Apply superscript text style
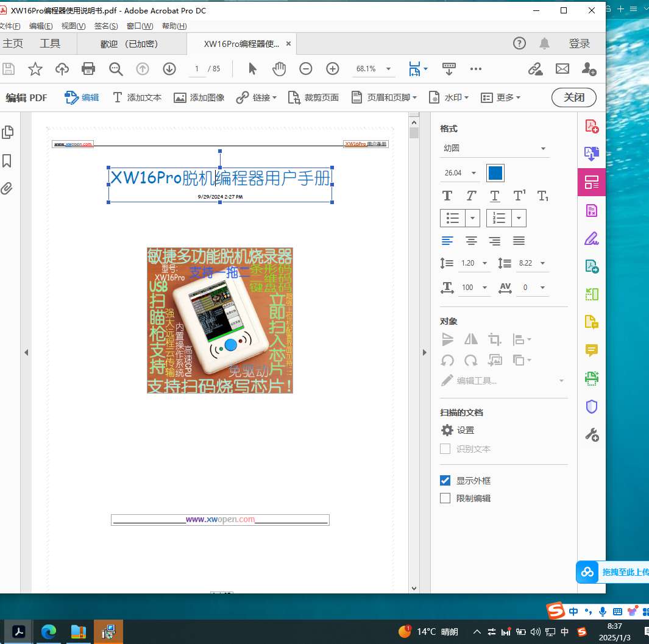 [519, 196]
